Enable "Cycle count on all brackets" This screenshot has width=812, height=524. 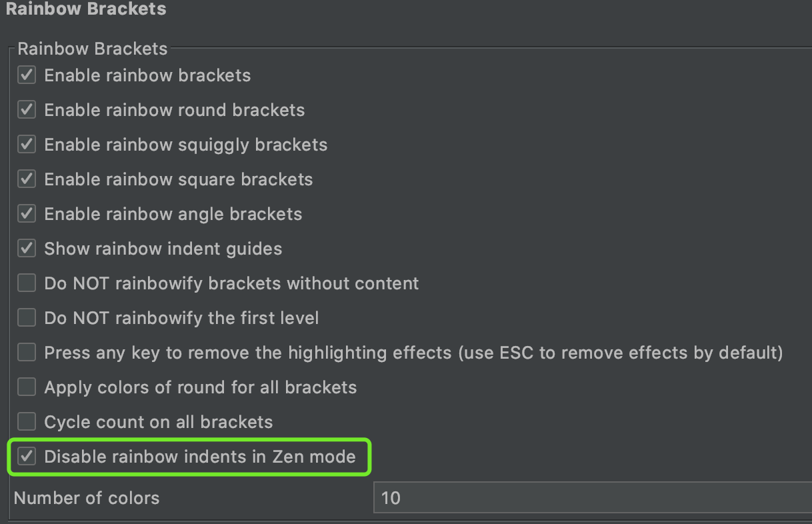click(26, 421)
